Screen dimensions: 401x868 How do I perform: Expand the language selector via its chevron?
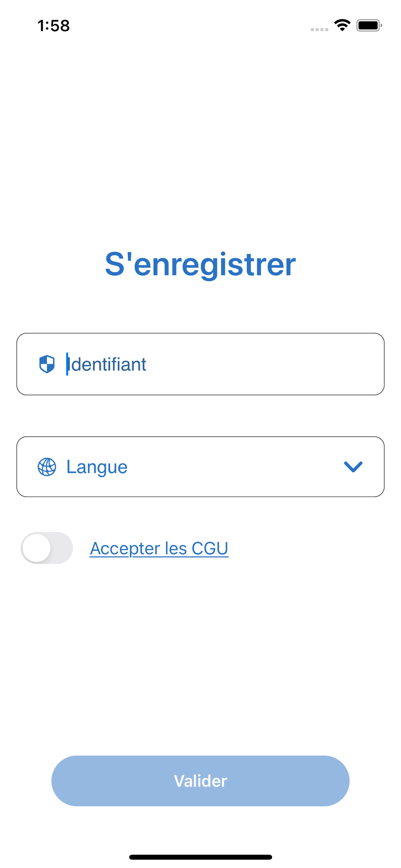click(353, 467)
